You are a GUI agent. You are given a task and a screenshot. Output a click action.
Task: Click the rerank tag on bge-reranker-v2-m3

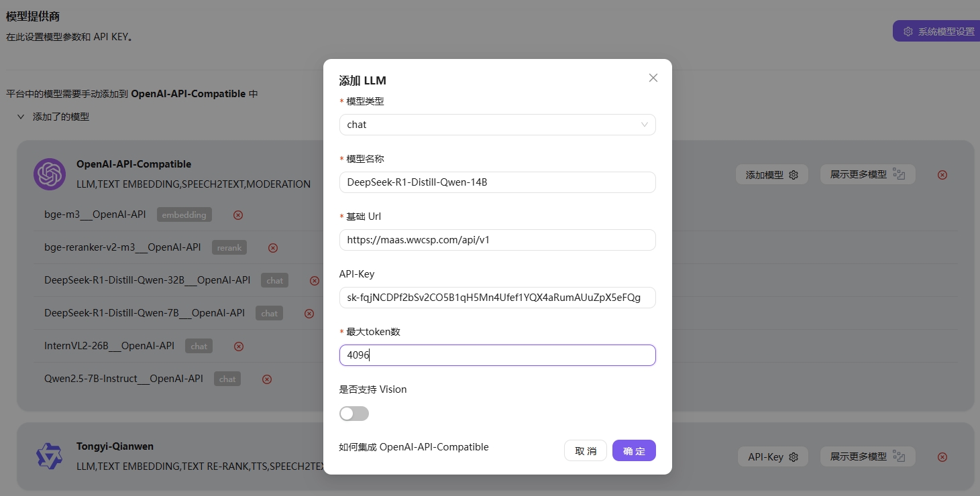(229, 247)
